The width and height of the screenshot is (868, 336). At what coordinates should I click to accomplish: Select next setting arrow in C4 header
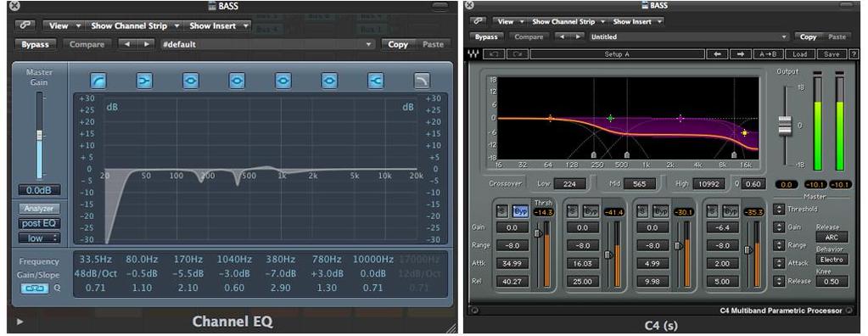click(578, 36)
